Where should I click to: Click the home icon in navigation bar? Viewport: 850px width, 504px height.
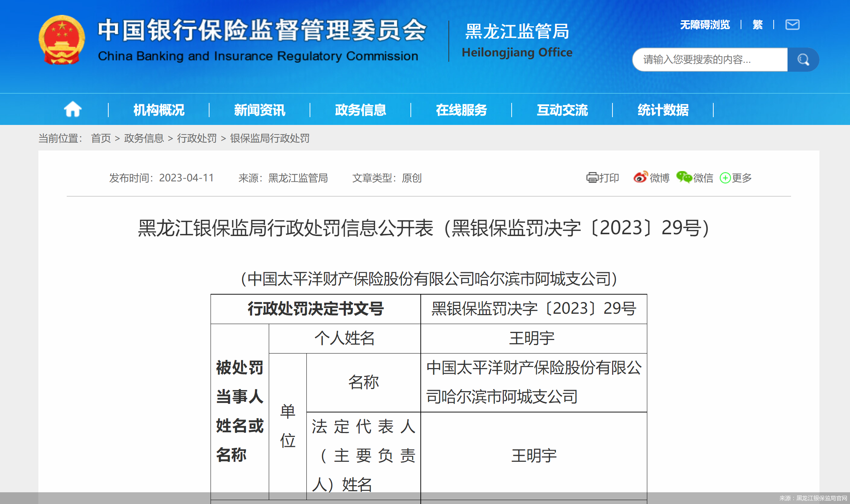pos(73,109)
